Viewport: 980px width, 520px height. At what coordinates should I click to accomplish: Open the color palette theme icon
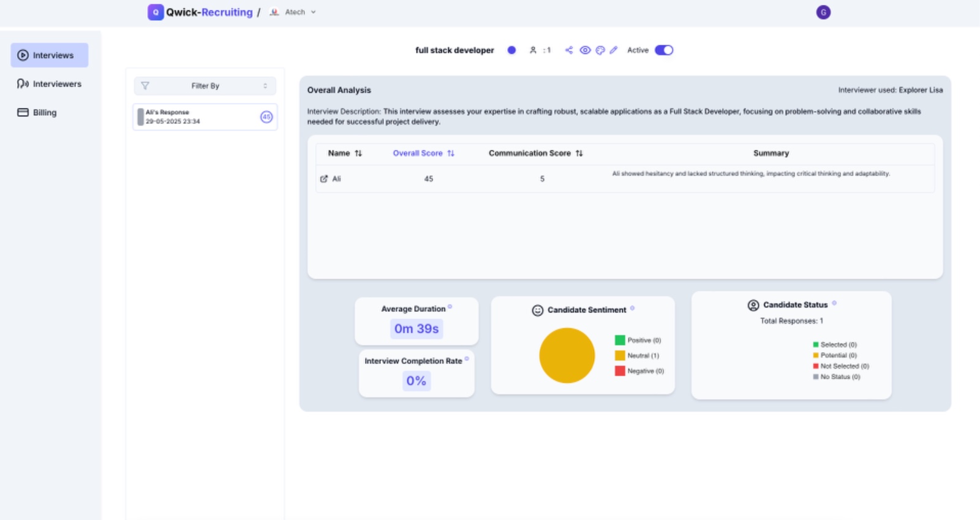pyautogui.click(x=600, y=50)
